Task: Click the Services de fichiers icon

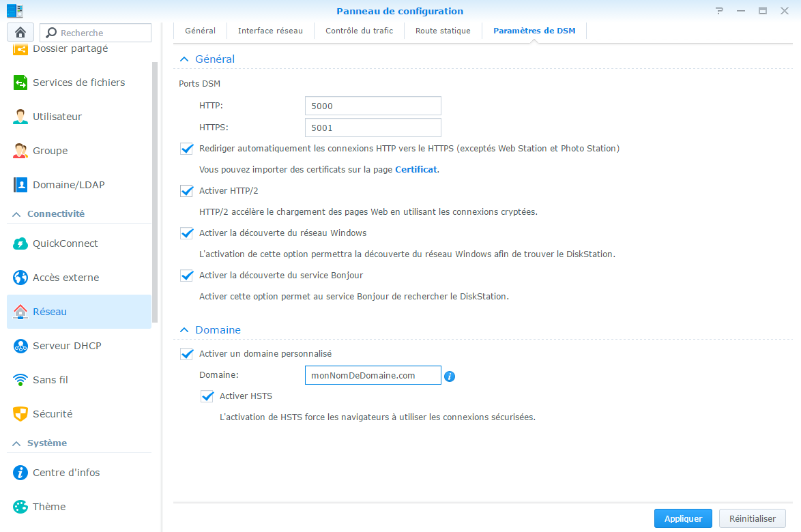Action: (x=20, y=83)
